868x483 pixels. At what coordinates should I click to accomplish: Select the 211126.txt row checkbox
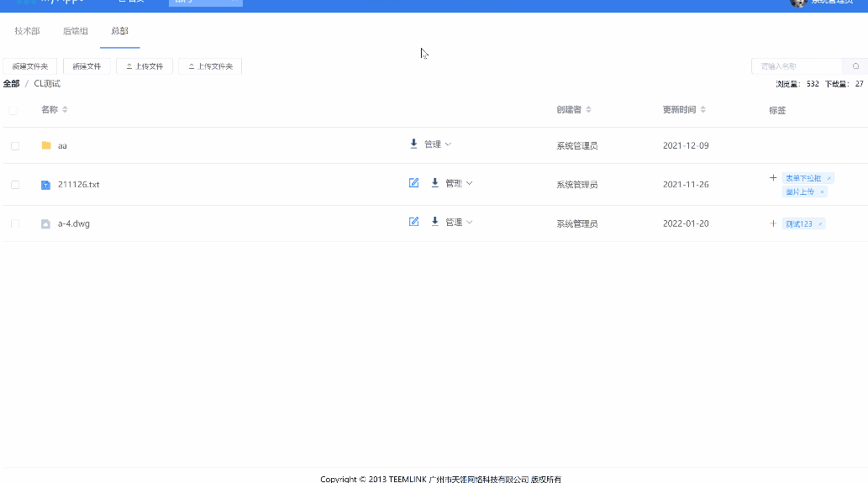[15, 185]
